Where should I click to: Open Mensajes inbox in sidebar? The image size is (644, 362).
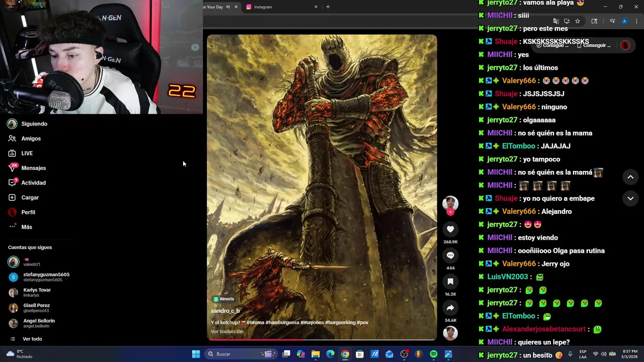point(27,168)
